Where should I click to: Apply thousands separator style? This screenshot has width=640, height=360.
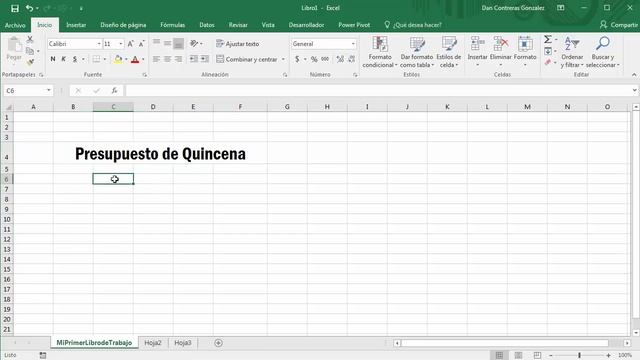pyautogui.click(x=325, y=59)
